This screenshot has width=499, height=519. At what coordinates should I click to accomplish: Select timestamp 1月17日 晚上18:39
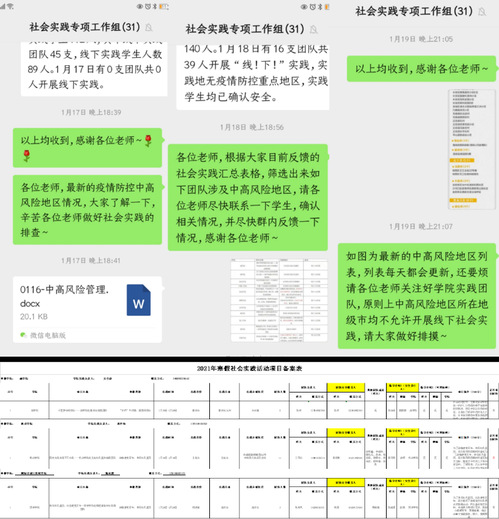(x=91, y=112)
